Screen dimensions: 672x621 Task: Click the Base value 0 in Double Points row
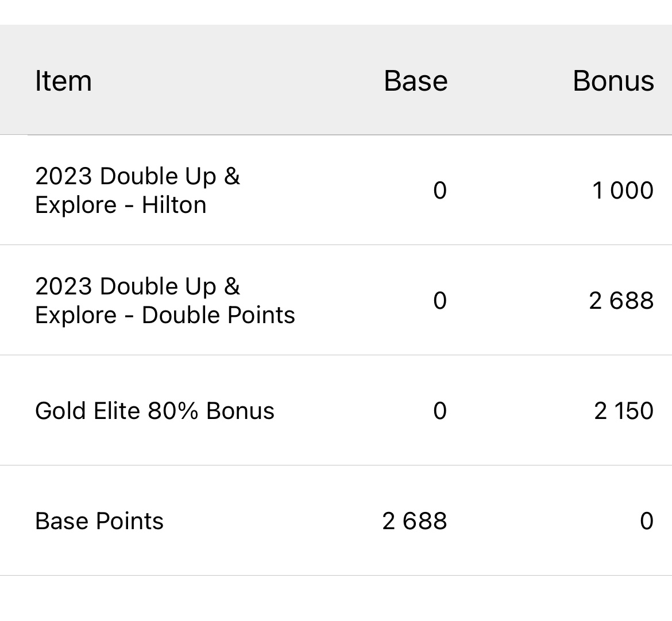pos(439,301)
